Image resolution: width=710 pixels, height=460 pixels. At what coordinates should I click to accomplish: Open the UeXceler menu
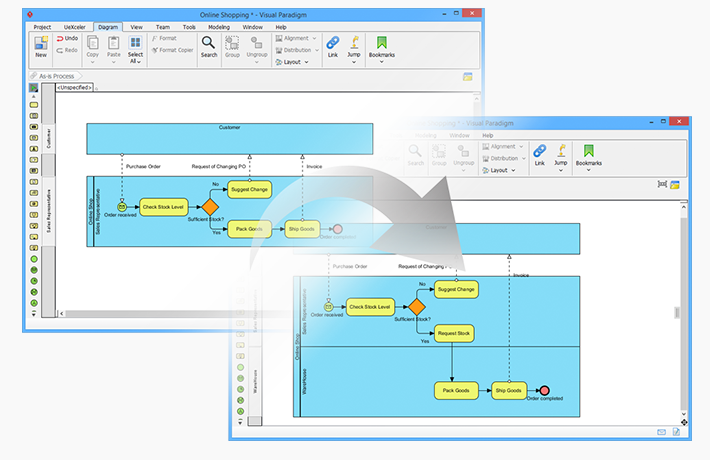click(75, 27)
